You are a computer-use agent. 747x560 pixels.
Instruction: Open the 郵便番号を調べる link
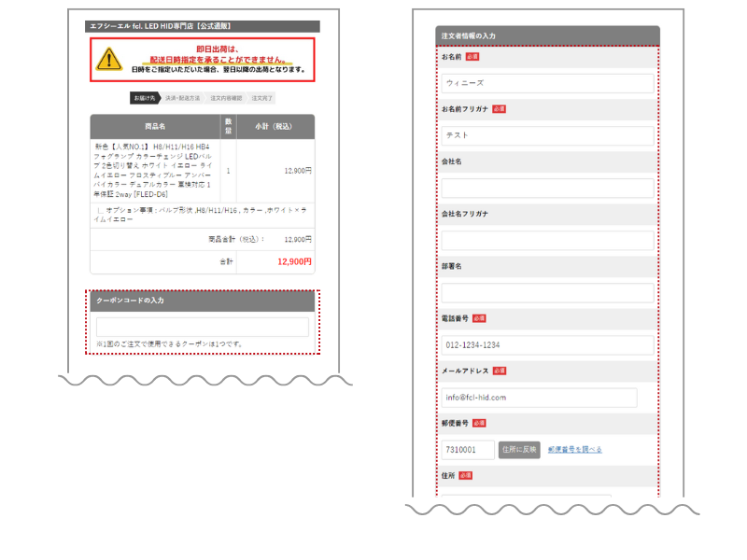point(574,450)
